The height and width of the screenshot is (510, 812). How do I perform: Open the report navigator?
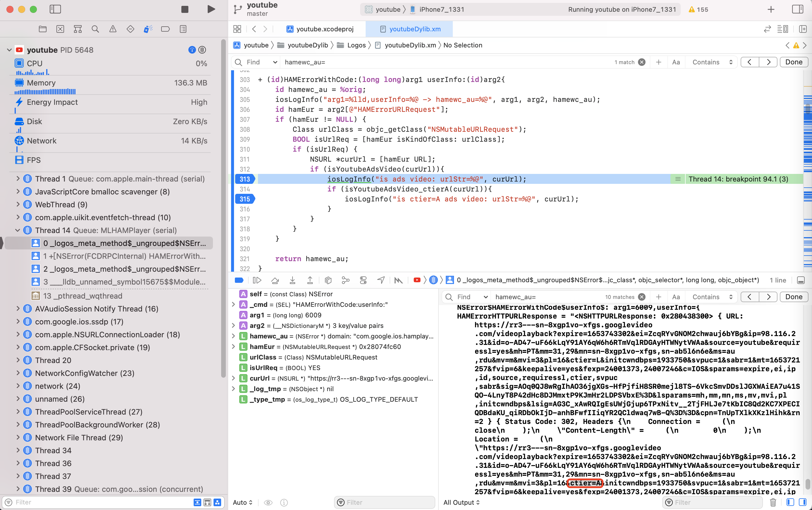click(183, 29)
